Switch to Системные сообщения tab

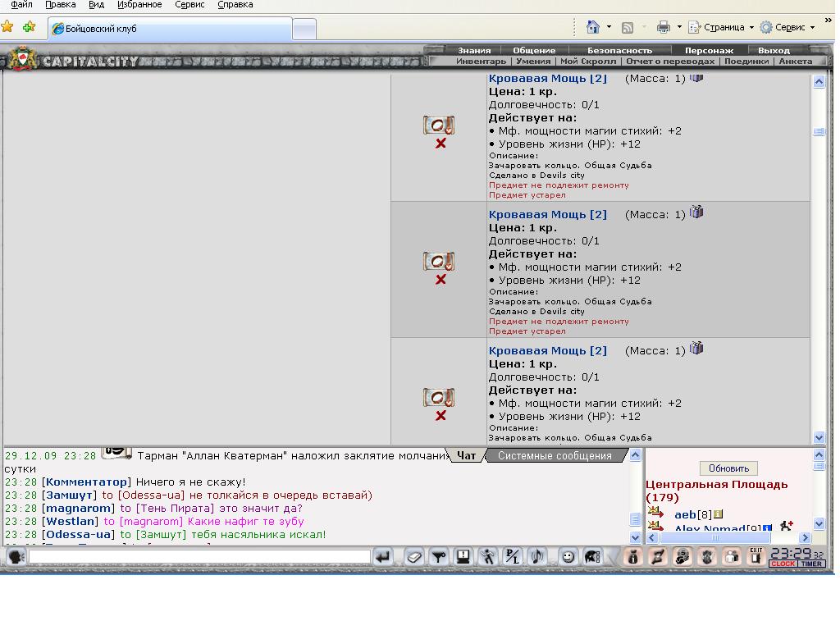(x=555, y=455)
